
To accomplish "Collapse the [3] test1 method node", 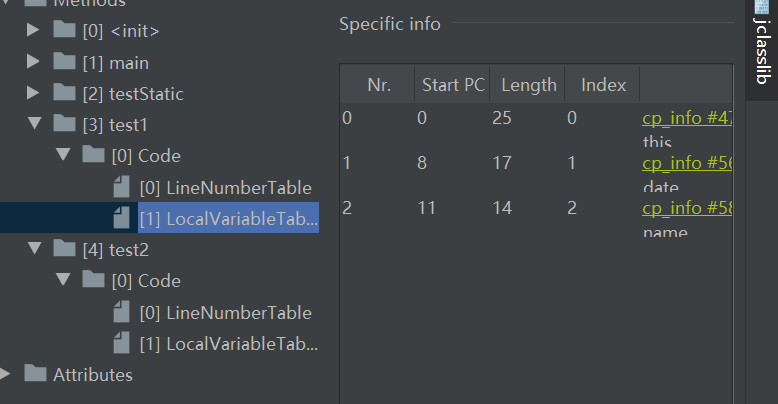I will [x=34, y=124].
